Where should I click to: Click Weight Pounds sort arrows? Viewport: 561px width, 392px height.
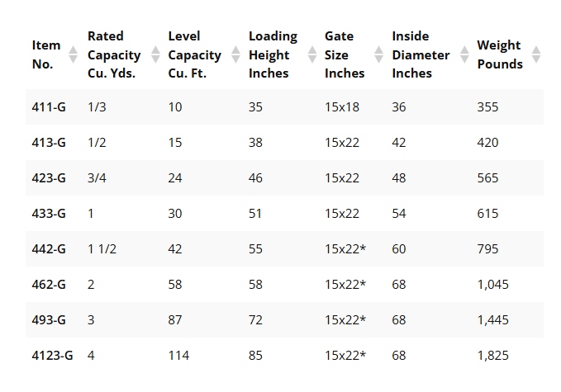tap(535, 54)
